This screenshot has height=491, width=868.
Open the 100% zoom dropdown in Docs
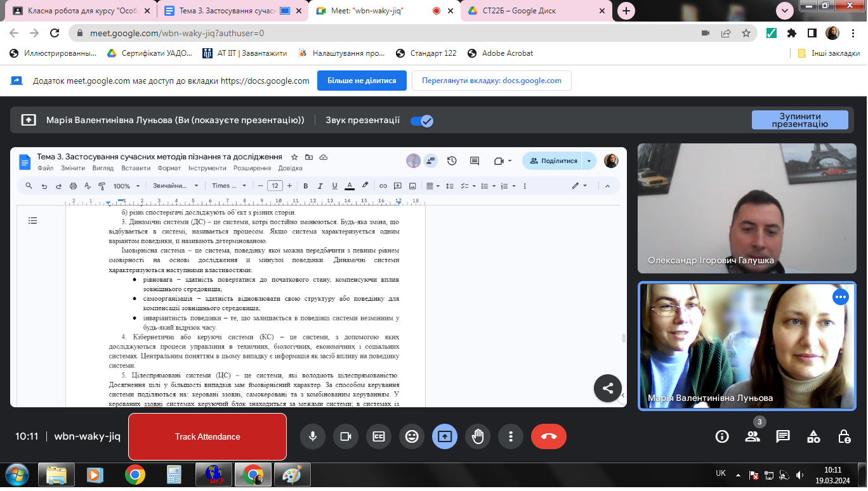point(126,186)
